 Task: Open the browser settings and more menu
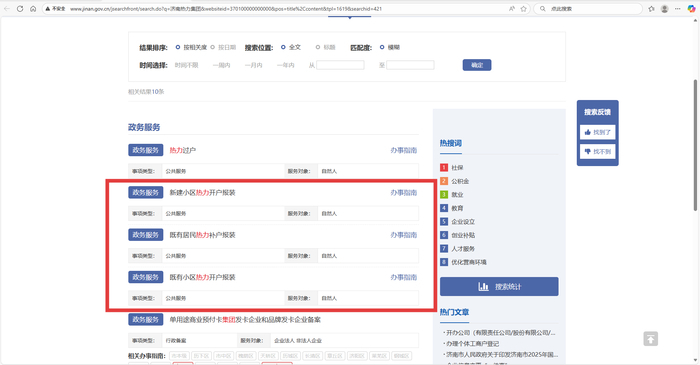[x=678, y=8]
